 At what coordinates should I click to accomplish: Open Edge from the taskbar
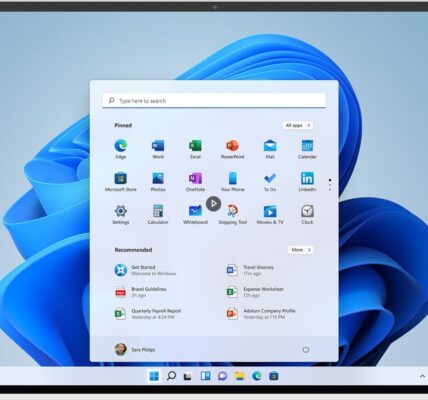click(x=257, y=376)
